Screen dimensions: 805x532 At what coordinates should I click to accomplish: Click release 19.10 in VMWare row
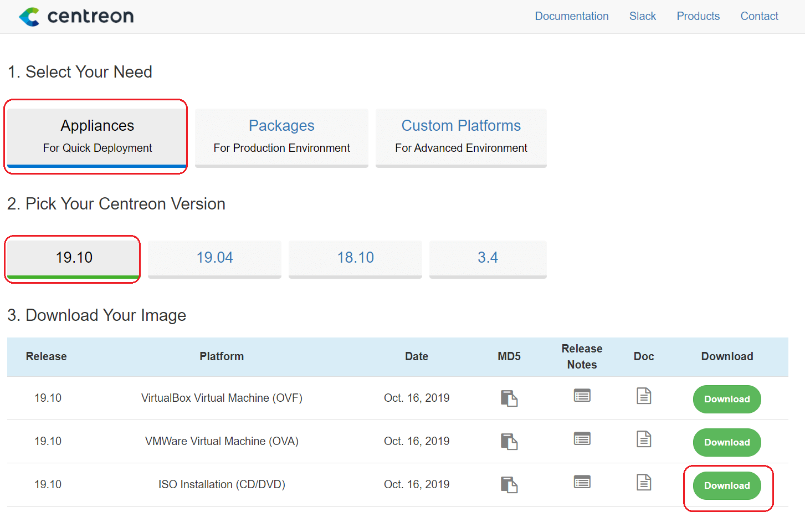pyautogui.click(x=48, y=441)
